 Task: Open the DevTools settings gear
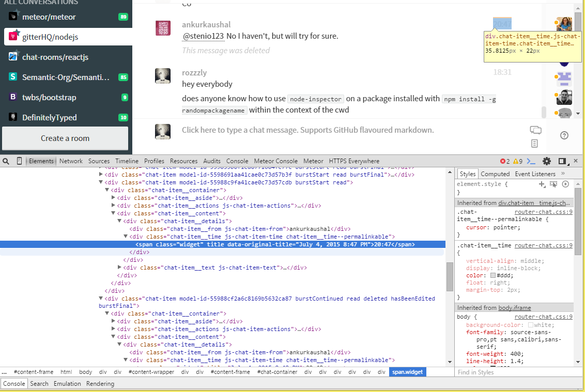546,161
